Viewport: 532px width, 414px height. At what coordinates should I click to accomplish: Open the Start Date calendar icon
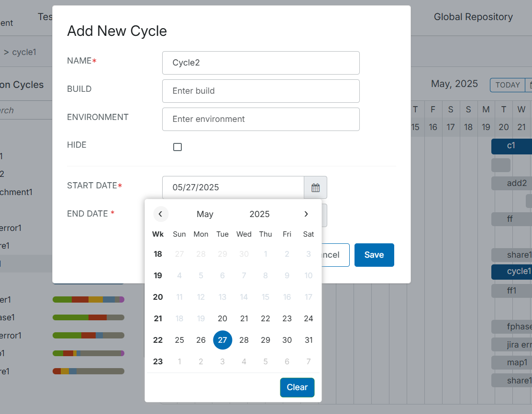(315, 187)
